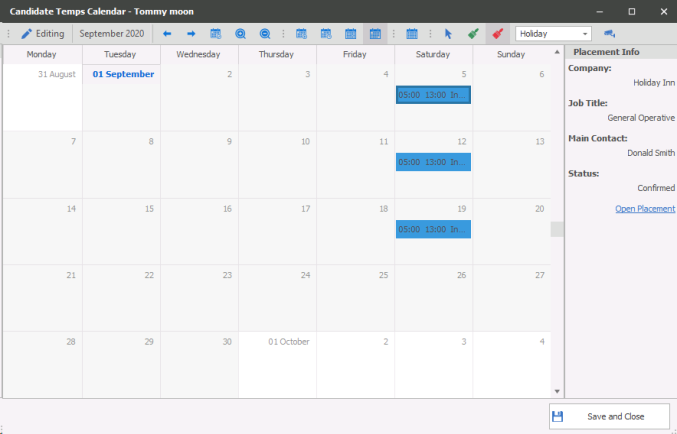Click the icon right of the Holiday dropdown
Viewport: 677px width, 434px height.
click(609, 34)
